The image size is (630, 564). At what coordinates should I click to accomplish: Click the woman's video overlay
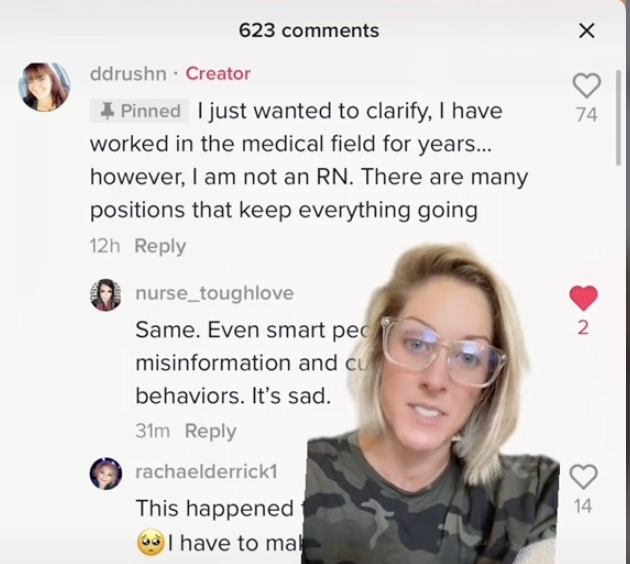(x=432, y=403)
